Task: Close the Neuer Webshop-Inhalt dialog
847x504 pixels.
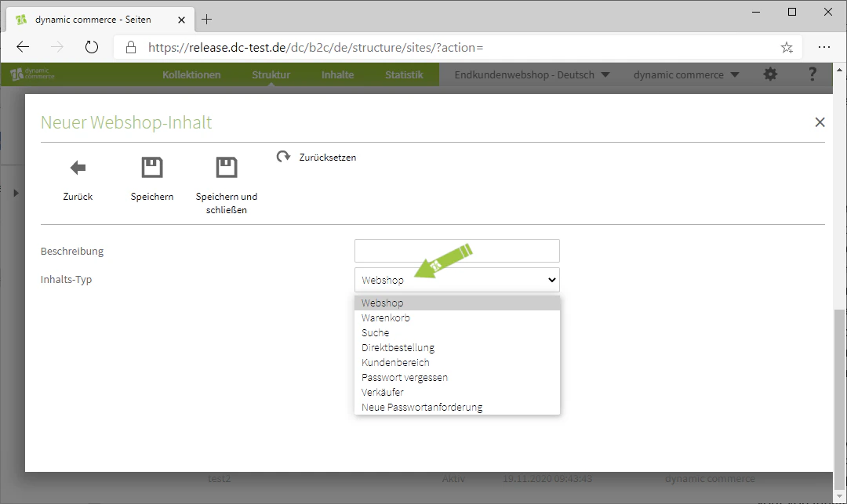Action: pyautogui.click(x=820, y=122)
